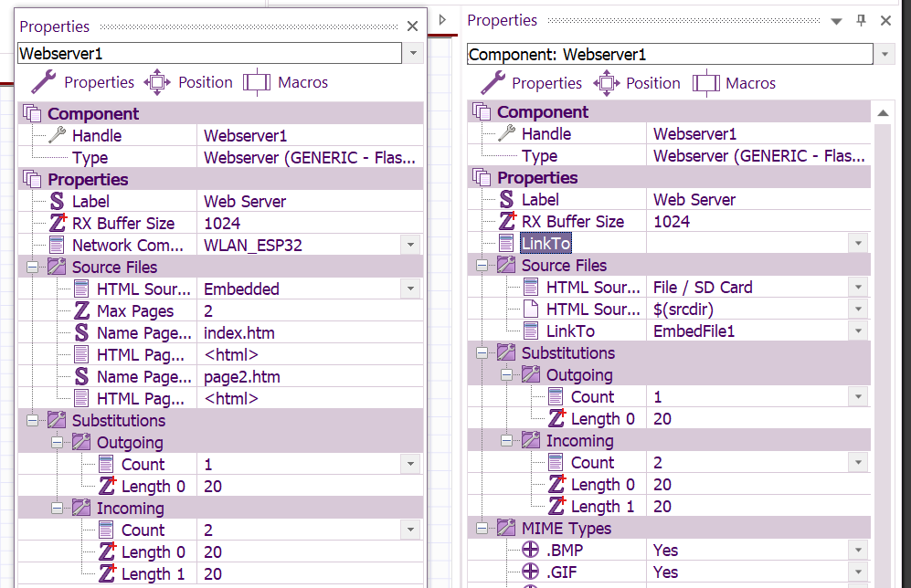Click the Component section icon in left panel

click(32, 114)
